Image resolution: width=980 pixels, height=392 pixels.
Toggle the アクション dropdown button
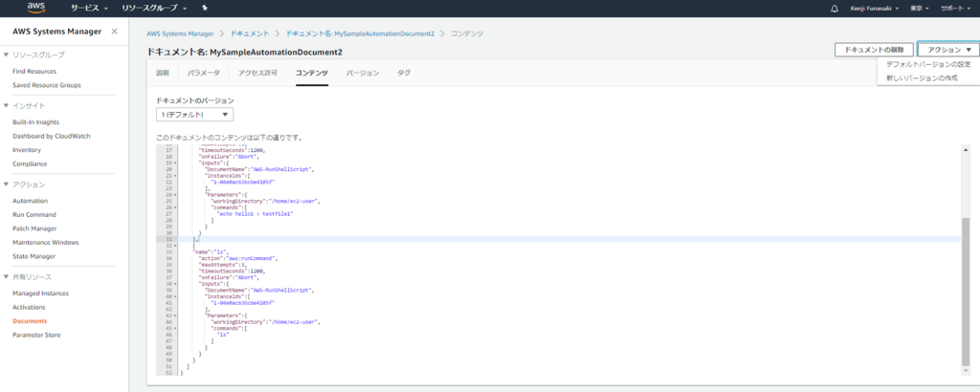point(948,50)
